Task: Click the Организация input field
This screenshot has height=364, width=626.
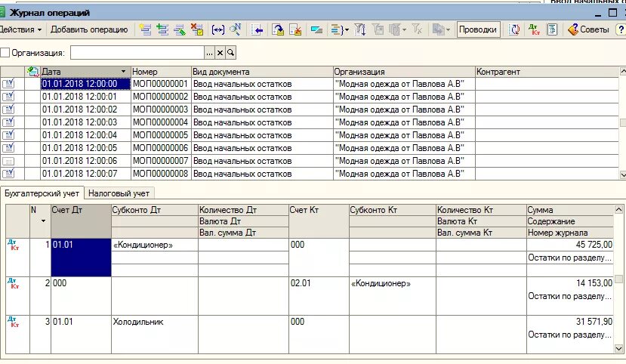Action: pyautogui.click(x=137, y=52)
